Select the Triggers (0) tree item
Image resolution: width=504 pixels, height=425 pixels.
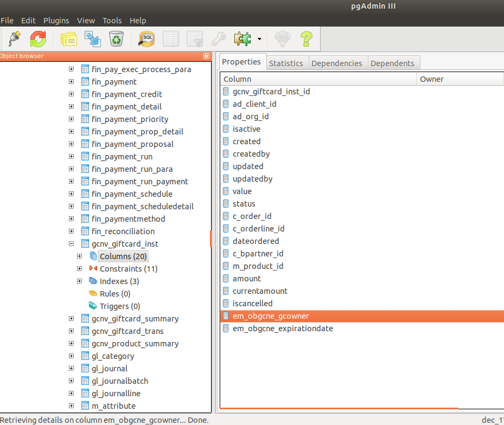119,306
